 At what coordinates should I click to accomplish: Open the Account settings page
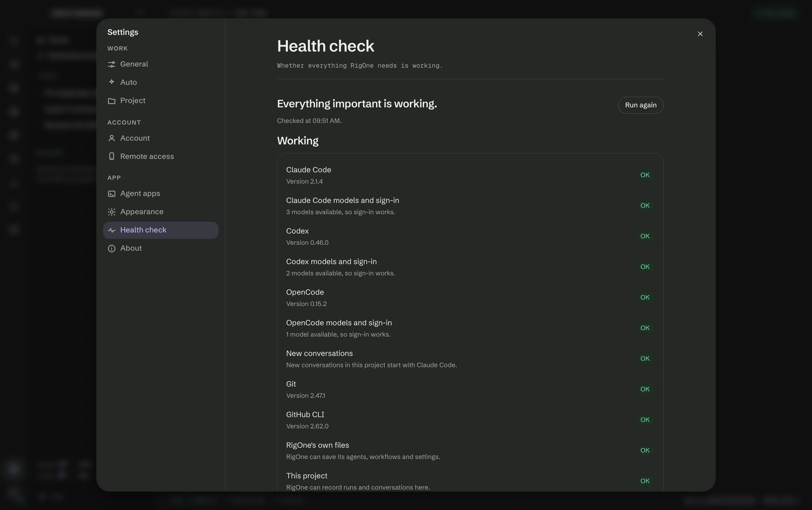click(161, 138)
